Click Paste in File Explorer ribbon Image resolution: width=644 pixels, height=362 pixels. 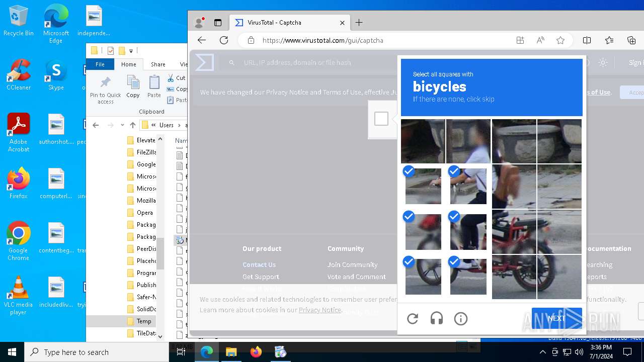click(154, 86)
